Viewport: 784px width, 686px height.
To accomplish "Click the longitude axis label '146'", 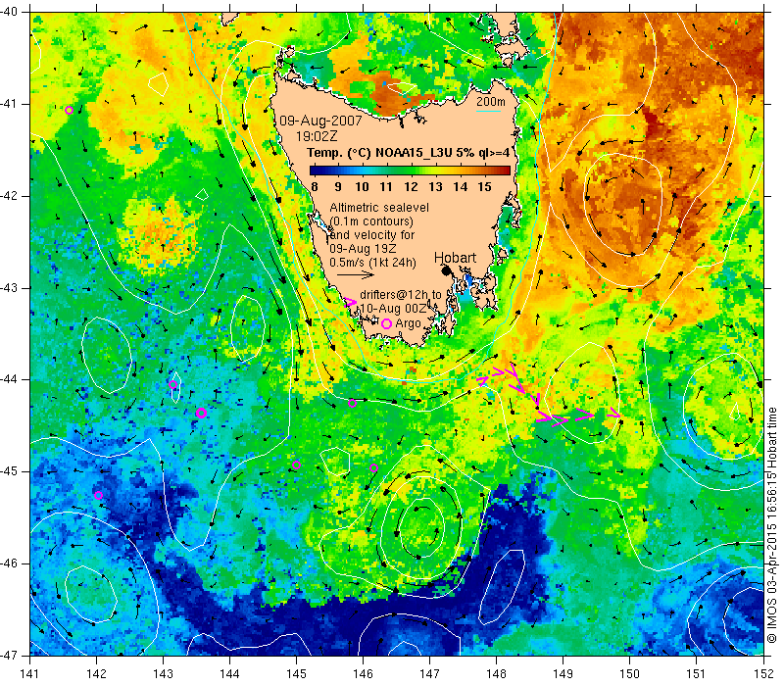I will click(363, 673).
